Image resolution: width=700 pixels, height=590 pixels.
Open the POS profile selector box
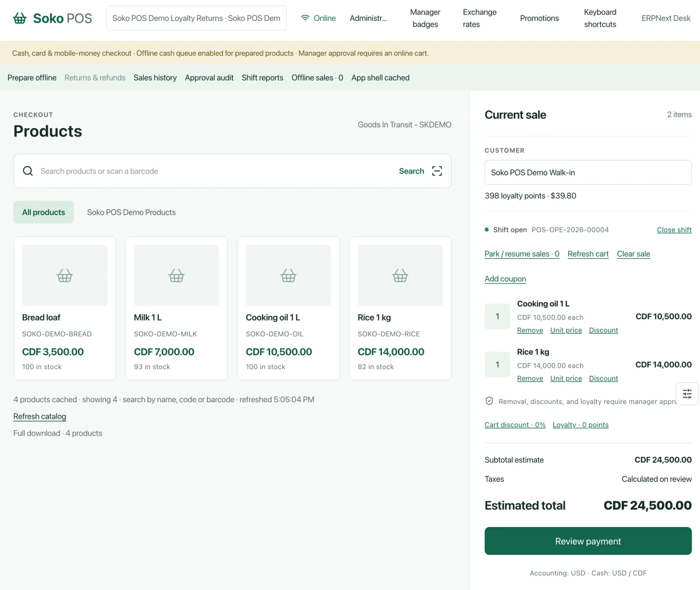pos(196,18)
